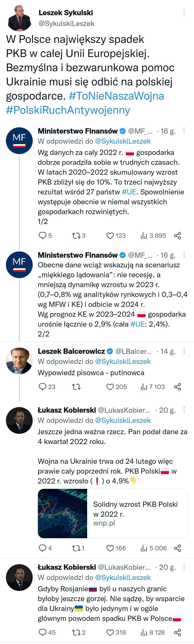Screen dimensions: 194x644
Task: View analytics of Kobierski's tweet with 5 006 views
Action: tap(144, 548)
